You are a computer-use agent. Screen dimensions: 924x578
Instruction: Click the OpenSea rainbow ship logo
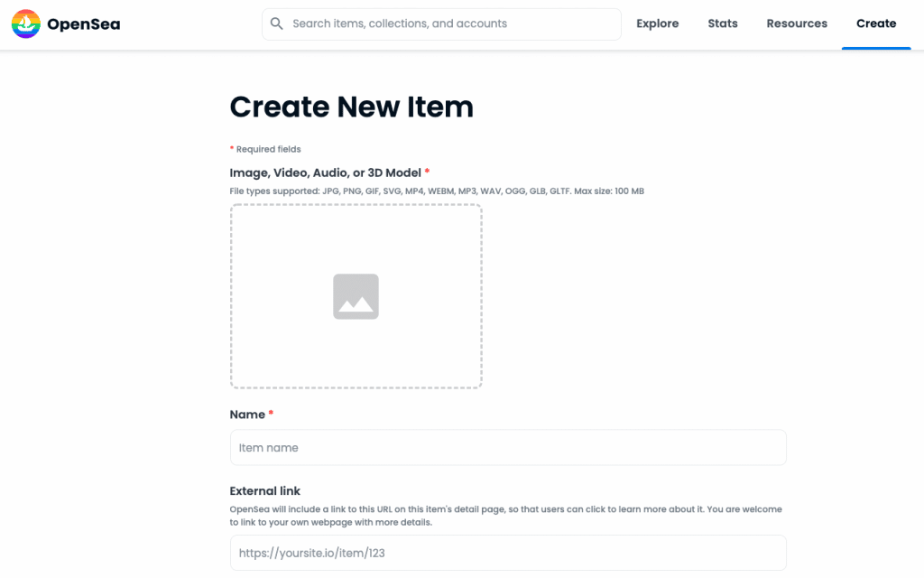pos(26,23)
